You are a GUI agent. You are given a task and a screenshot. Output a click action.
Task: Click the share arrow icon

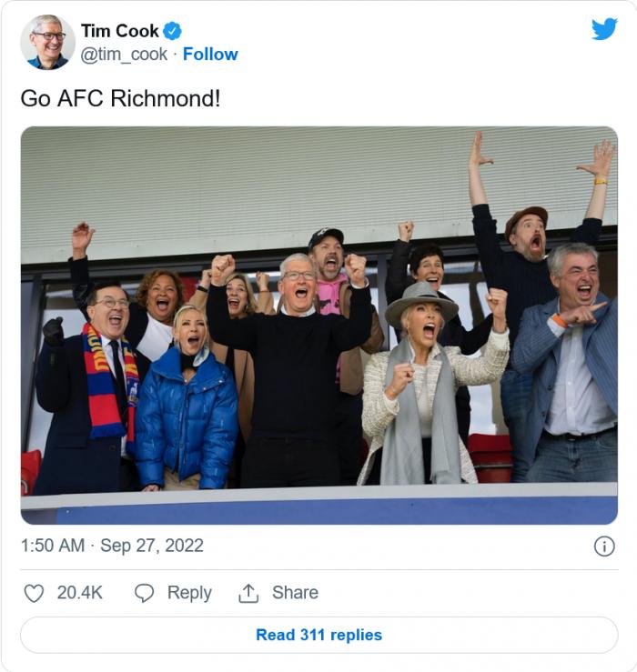248,594
